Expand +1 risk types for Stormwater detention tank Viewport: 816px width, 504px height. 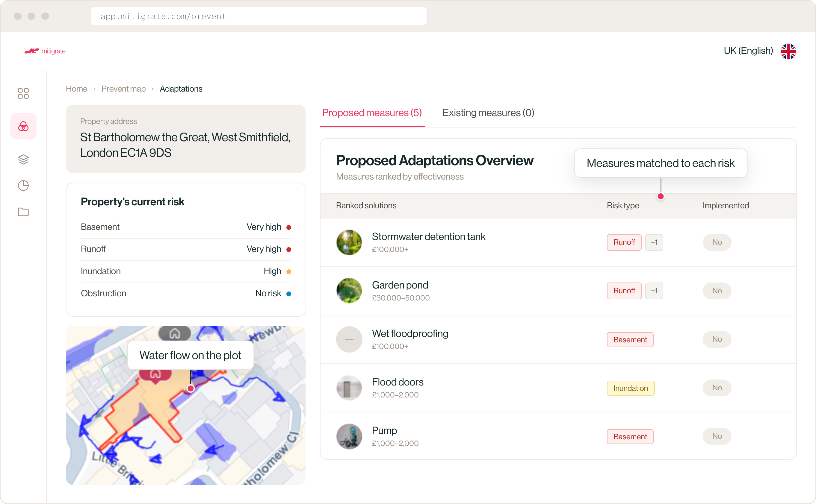point(654,242)
